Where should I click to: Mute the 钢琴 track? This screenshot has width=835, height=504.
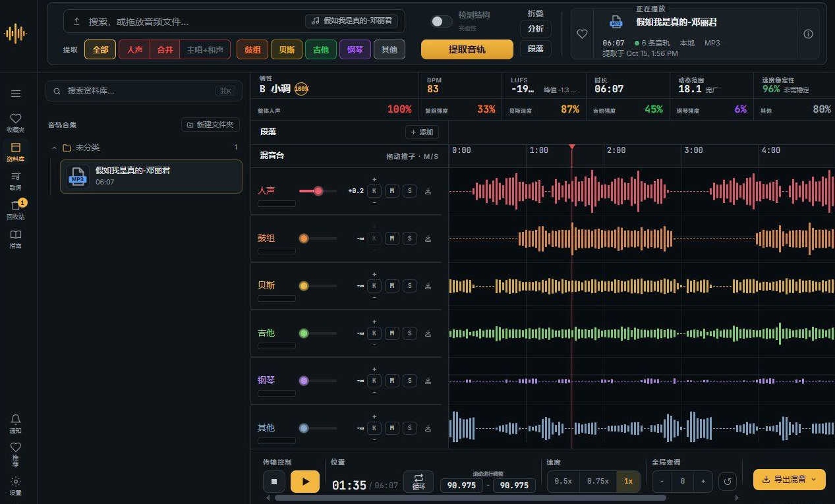coord(392,381)
